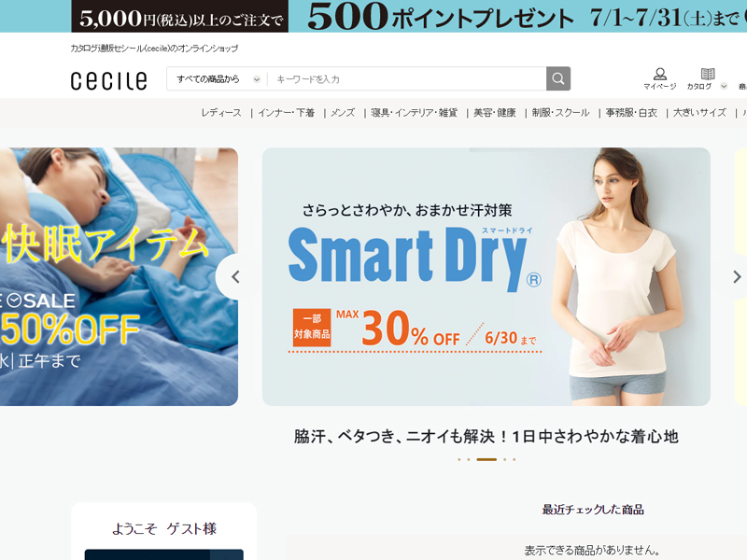The width and height of the screenshot is (747, 560).
Task: Show next carousel slide arrow
Action: 737,276
